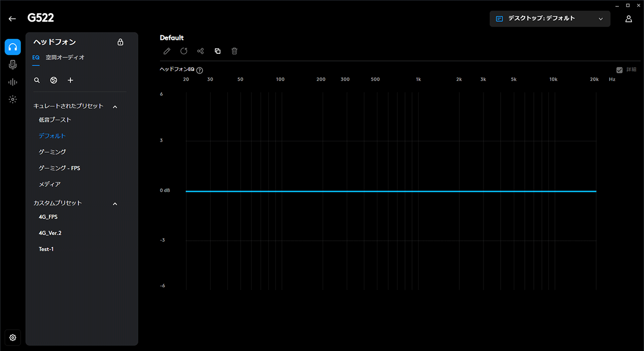Screen dimensions: 644x351
Task: Click the gear settings icon at bottom left
Action: pyautogui.click(x=13, y=337)
